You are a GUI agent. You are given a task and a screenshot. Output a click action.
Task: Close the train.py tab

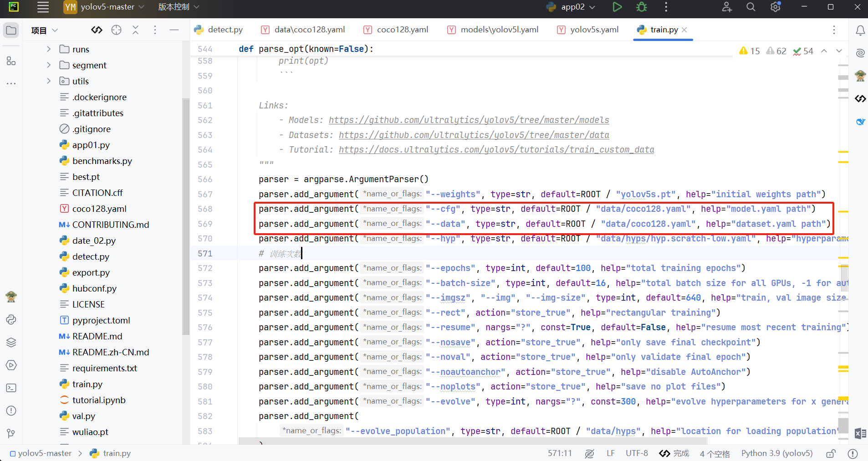684,30
